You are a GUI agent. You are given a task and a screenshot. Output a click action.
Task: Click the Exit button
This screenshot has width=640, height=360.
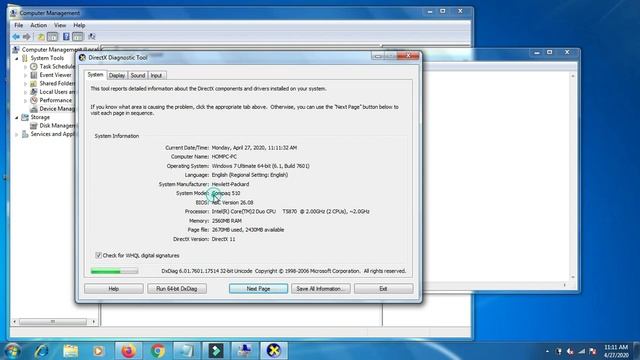(x=384, y=289)
